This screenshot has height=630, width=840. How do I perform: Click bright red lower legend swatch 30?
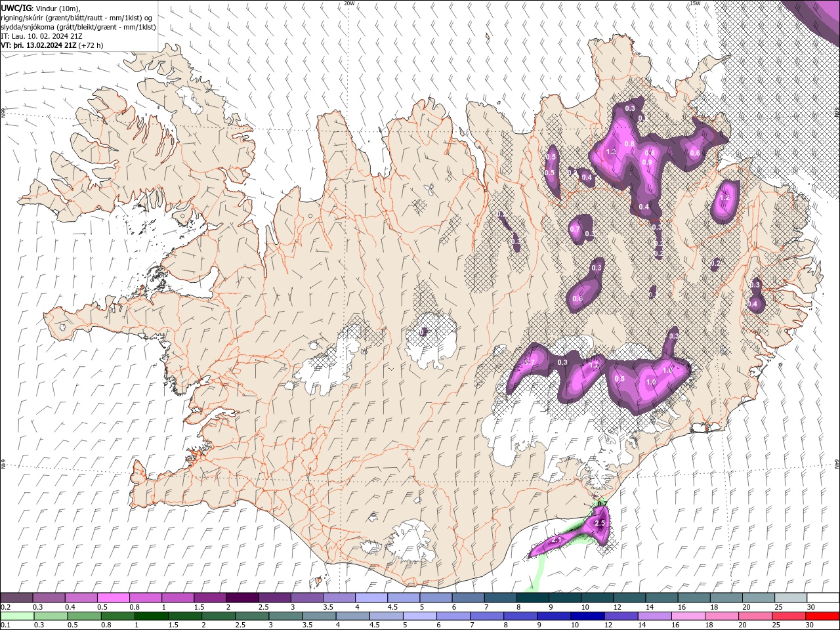(822, 616)
